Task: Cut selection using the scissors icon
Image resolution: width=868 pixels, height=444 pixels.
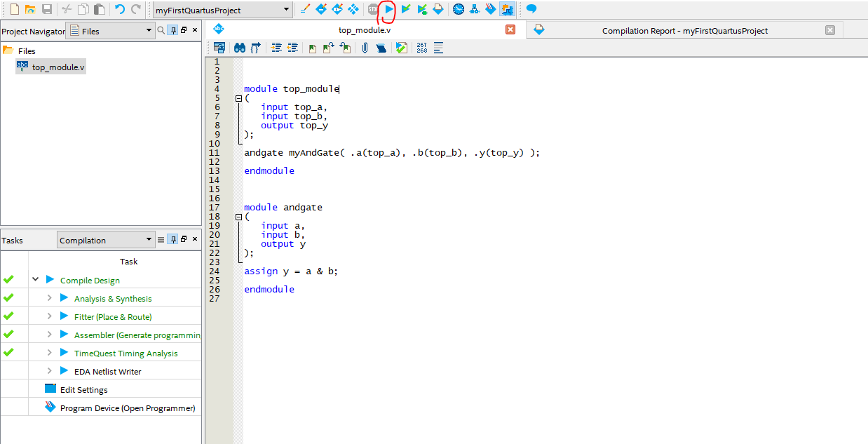Action: (x=67, y=9)
